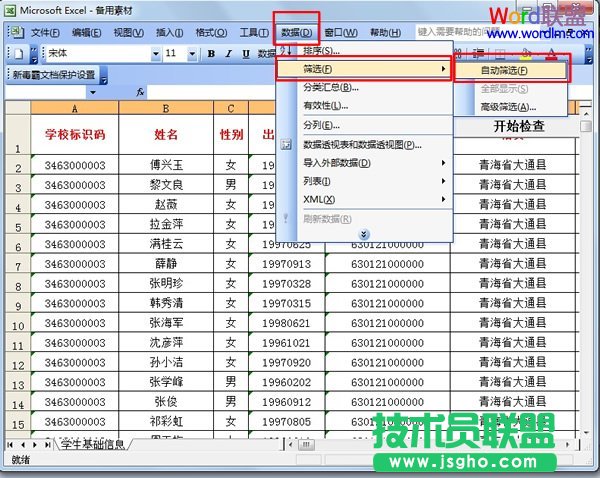Click the 新毒霸文档保护设置 button
The image size is (600, 478).
coord(53,75)
